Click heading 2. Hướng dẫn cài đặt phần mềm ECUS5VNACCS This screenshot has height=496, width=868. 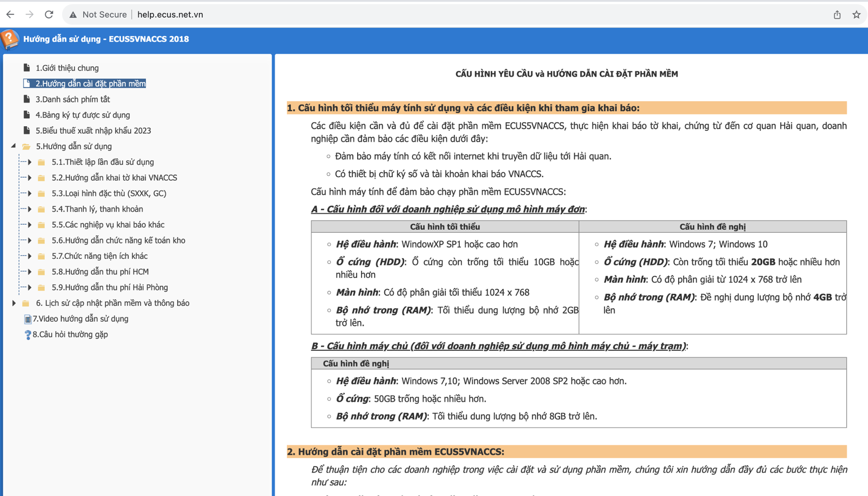pyautogui.click(x=396, y=452)
